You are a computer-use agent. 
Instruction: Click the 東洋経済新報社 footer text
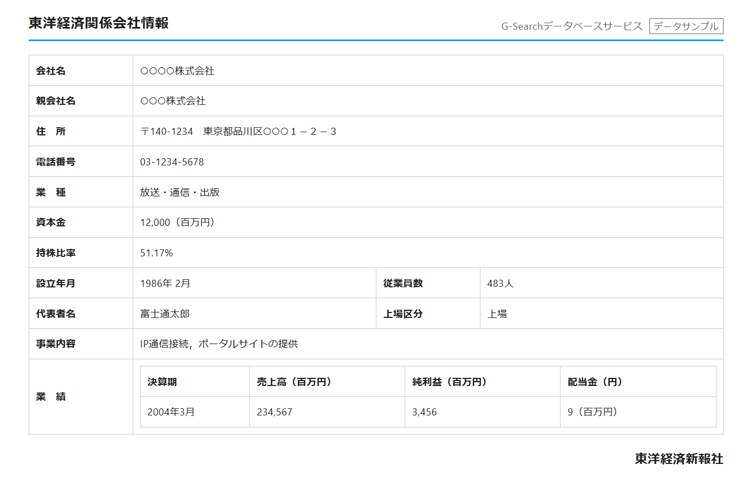(x=678, y=459)
